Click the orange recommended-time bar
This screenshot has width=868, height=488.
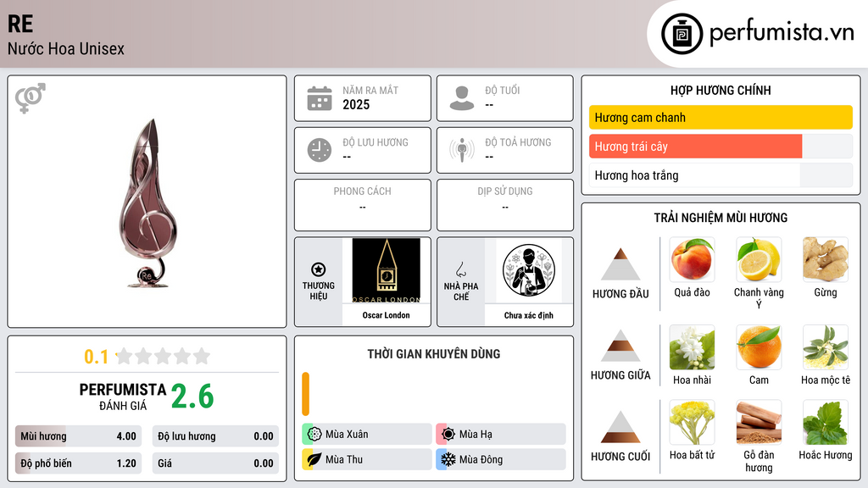pyautogui.click(x=305, y=394)
